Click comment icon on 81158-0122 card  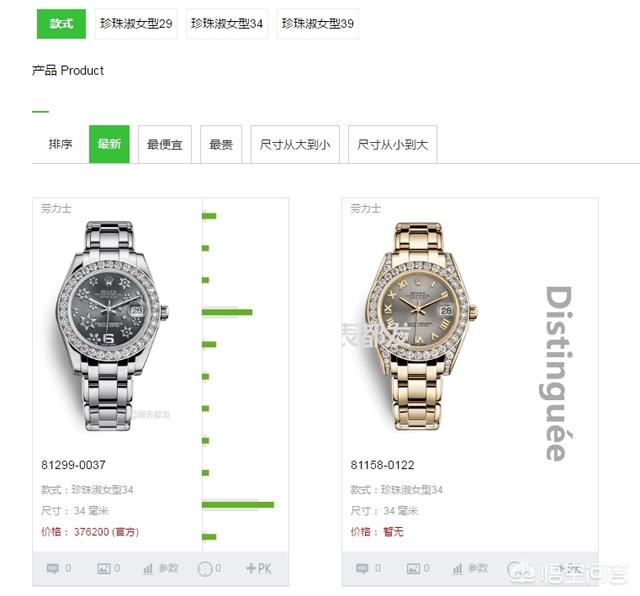362,568
